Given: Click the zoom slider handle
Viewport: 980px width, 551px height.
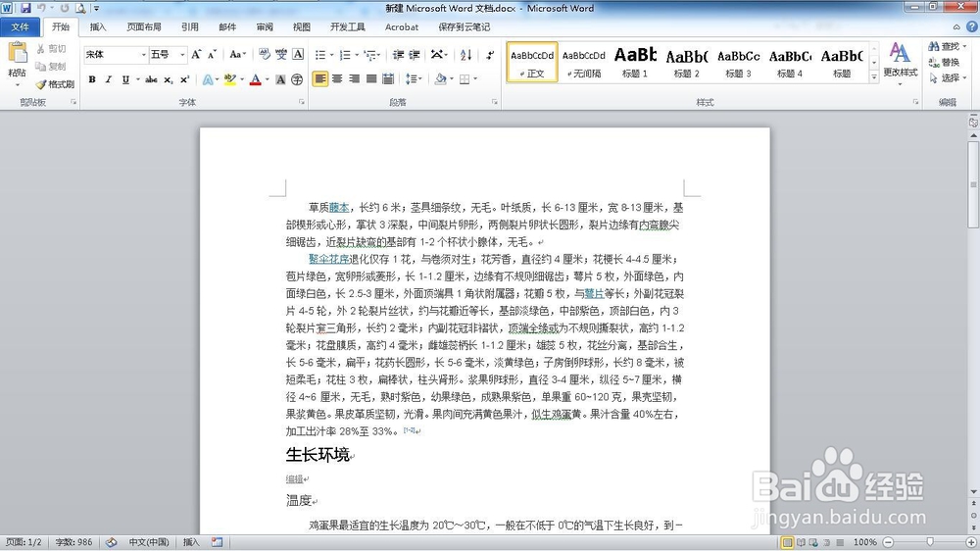Looking at the screenshot, I should pyautogui.click(x=930, y=542).
